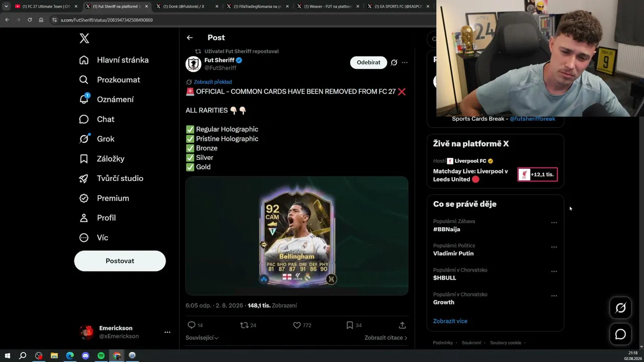Open the Bellingham card image
Image resolution: width=644 pixels, height=362 pixels.
[x=297, y=235]
